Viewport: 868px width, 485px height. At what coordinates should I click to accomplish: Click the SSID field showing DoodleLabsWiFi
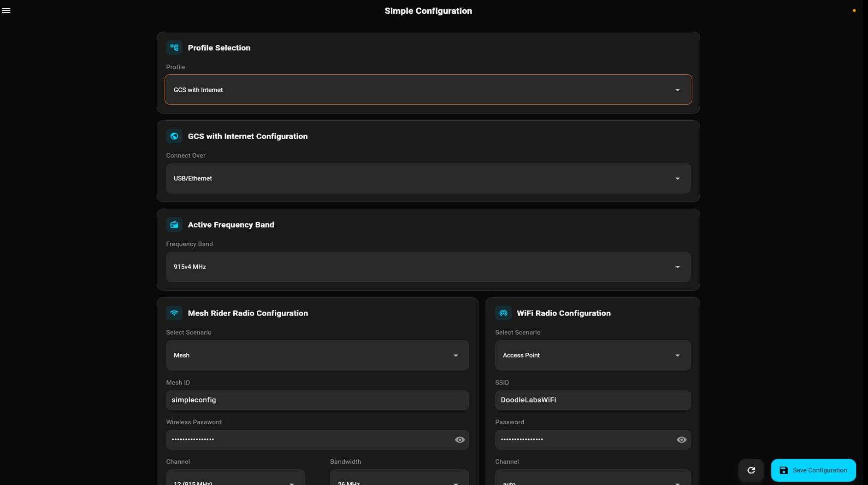click(x=592, y=400)
